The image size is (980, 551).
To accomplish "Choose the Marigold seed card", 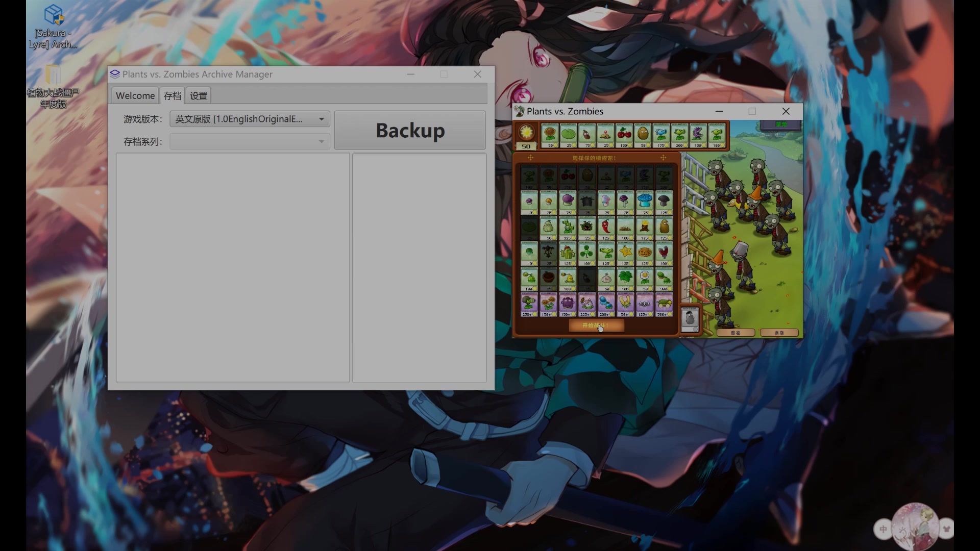I will coord(645,279).
